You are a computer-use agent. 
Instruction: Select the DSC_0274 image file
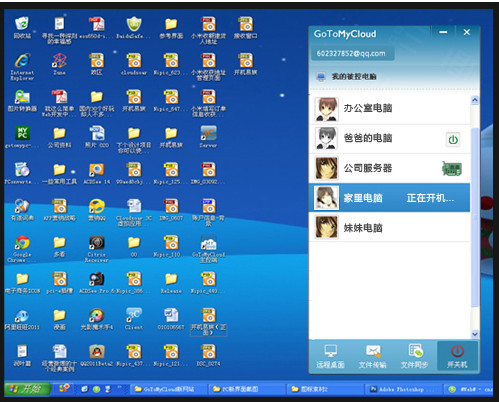click(x=209, y=355)
